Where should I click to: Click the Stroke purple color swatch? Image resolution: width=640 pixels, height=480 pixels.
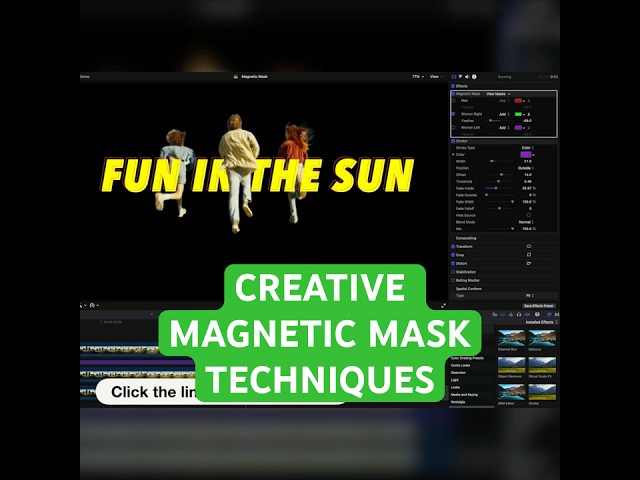526,155
